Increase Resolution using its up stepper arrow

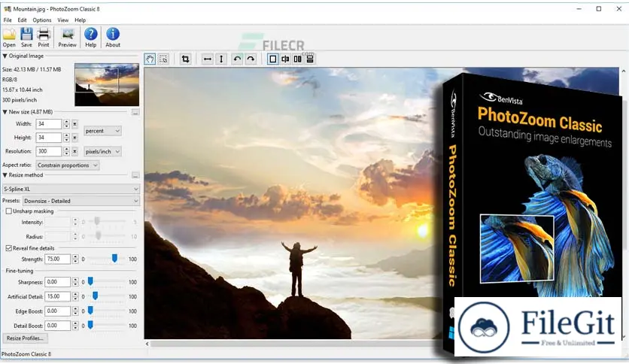coord(67,150)
